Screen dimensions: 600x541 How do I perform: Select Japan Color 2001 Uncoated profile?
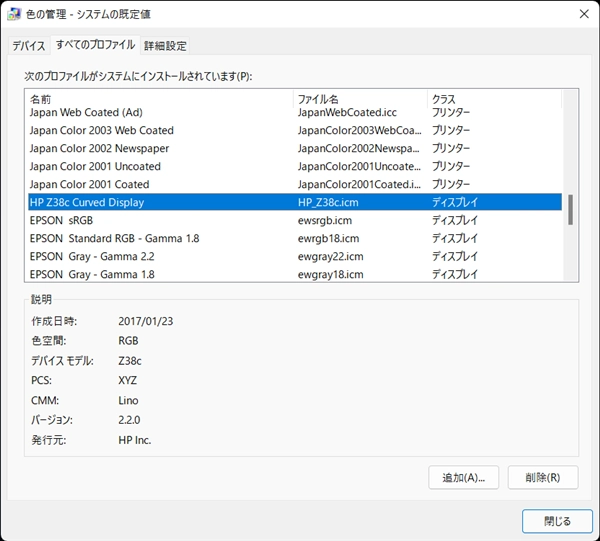coord(95,167)
